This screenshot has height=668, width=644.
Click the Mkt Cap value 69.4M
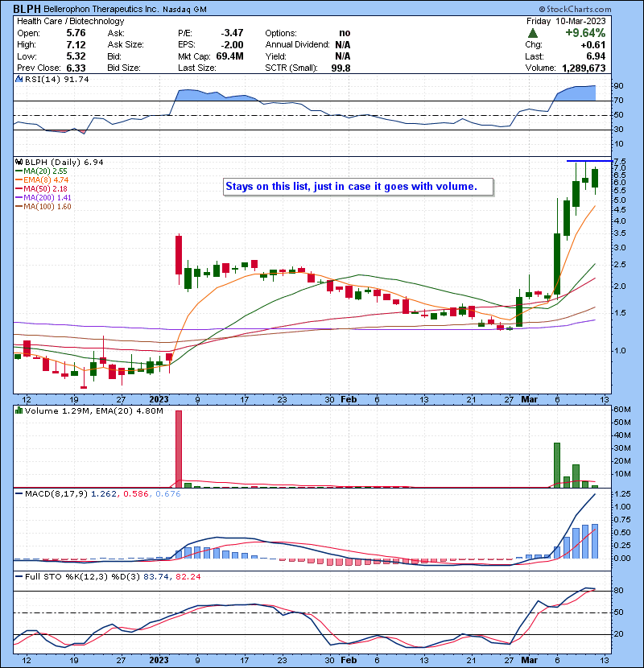pos(229,56)
